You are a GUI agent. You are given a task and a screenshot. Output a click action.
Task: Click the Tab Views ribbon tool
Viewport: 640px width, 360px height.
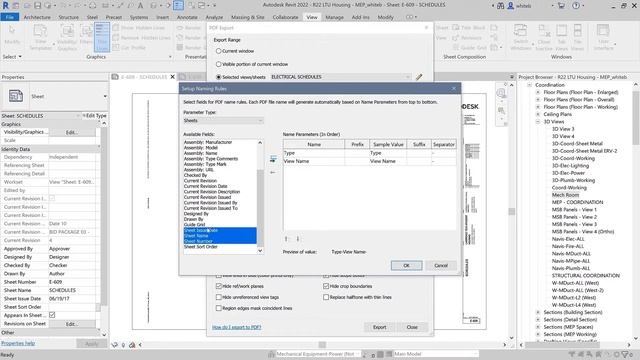point(562,37)
